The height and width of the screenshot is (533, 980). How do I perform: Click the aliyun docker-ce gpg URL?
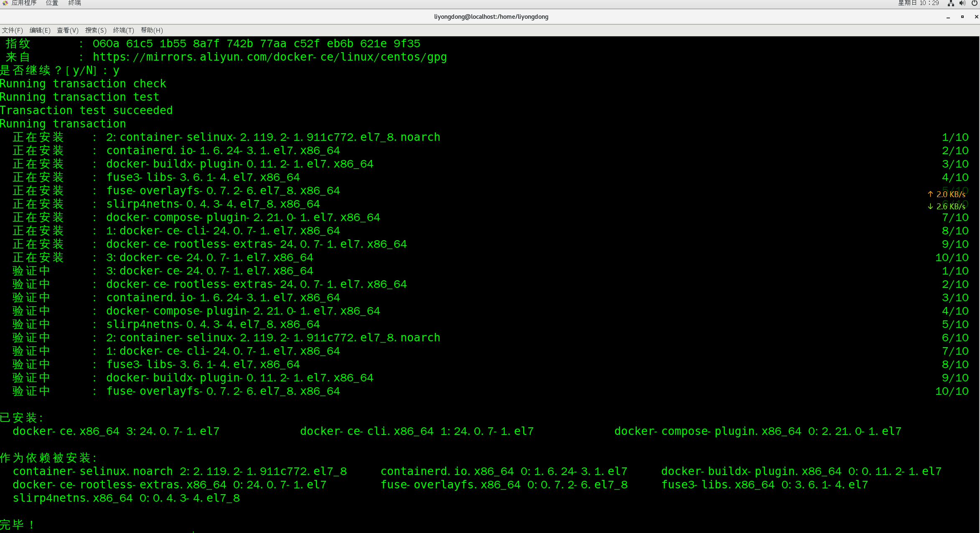pos(270,57)
